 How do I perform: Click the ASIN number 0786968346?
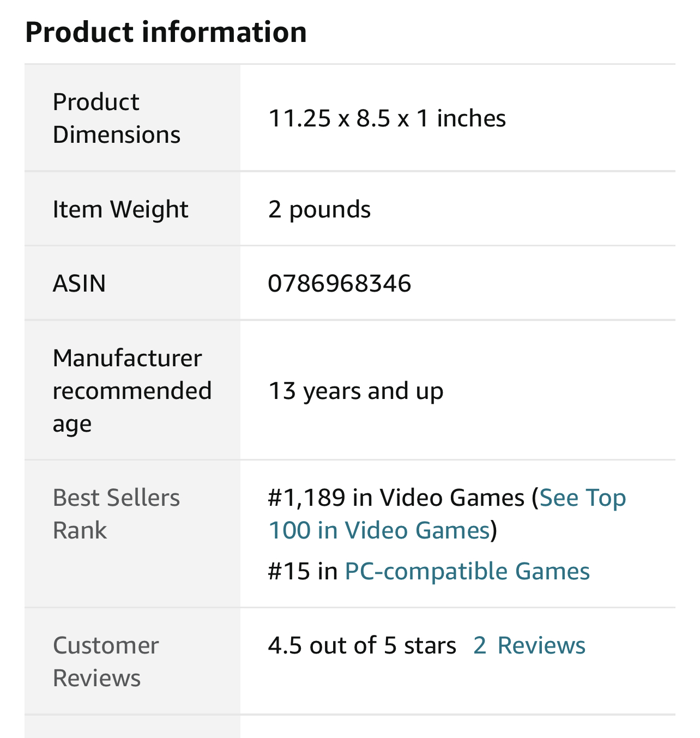click(x=340, y=283)
